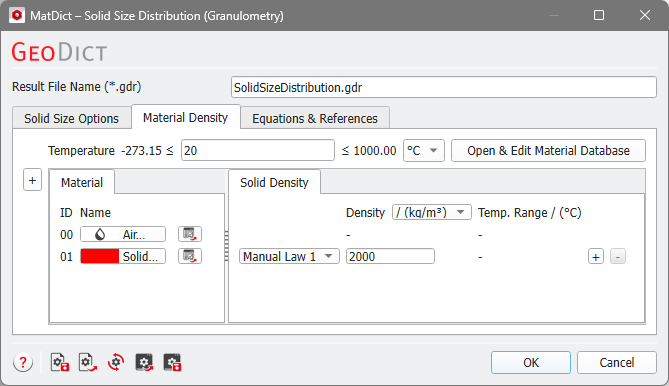Select the Material Density tab
Image resolution: width=669 pixels, height=386 pixels.
pos(186,117)
